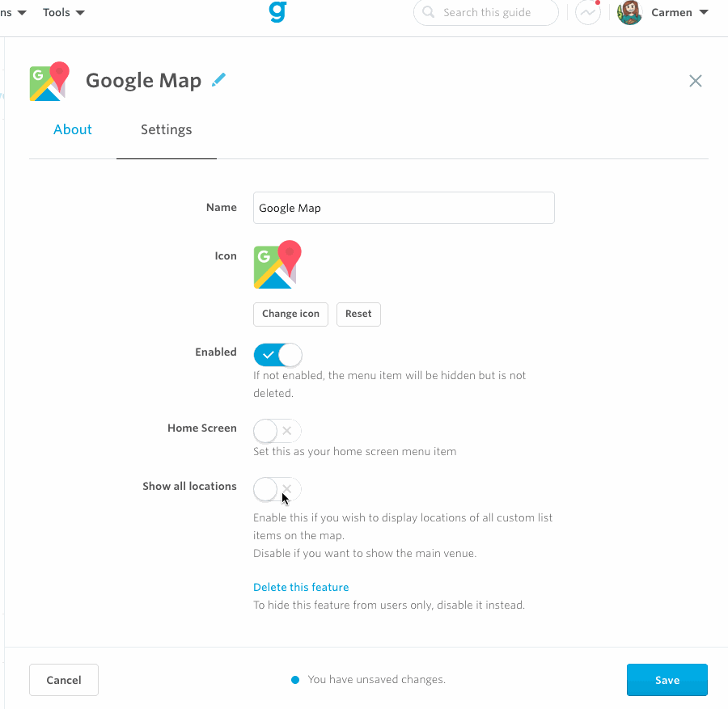Expand the Carmen account dropdown arrow

[x=703, y=13]
